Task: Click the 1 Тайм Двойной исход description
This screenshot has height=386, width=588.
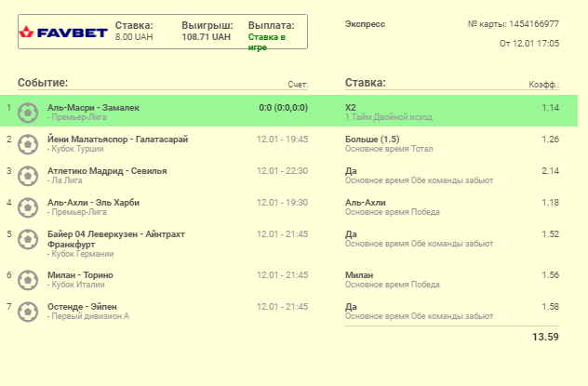Action: [x=389, y=117]
